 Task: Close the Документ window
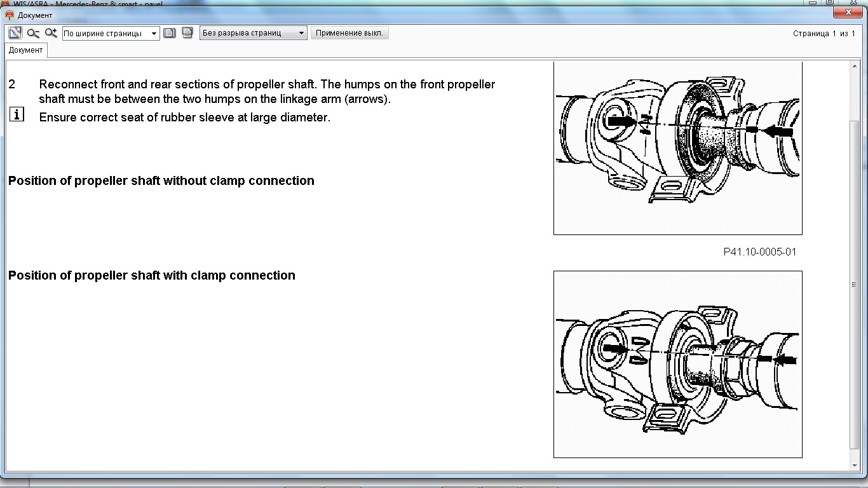(x=848, y=13)
